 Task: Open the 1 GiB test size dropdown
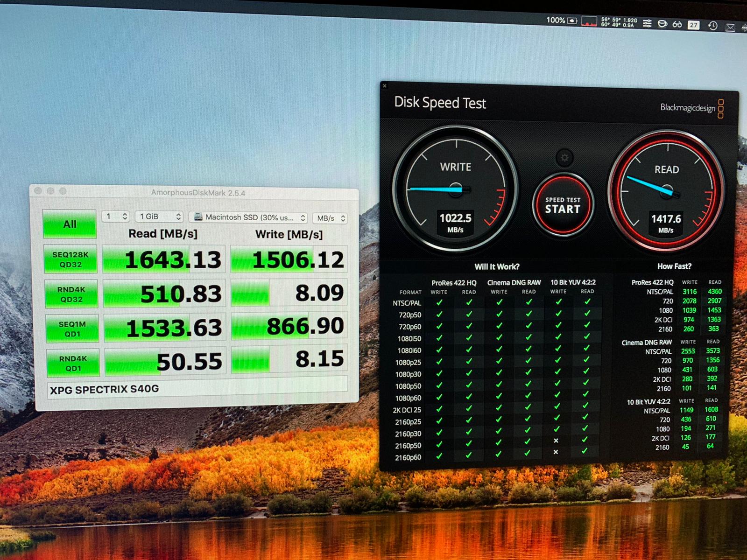pyautogui.click(x=159, y=217)
